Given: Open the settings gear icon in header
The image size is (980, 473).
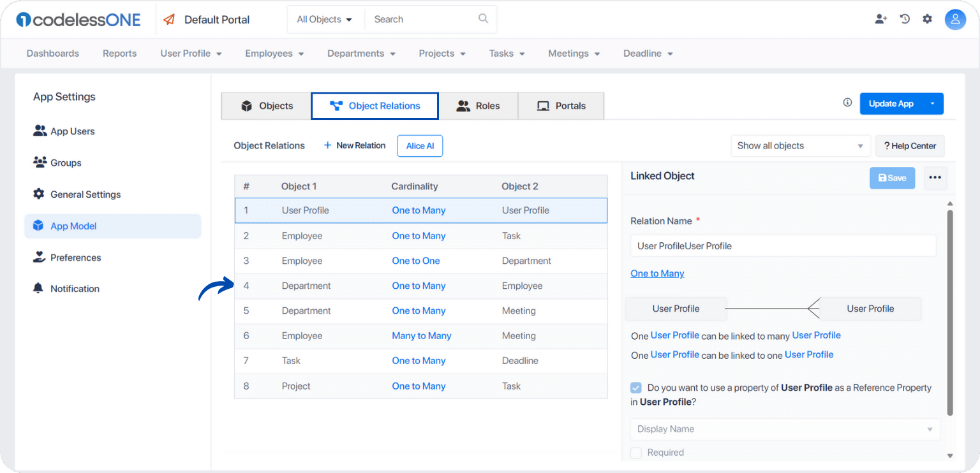Looking at the screenshot, I should (x=927, y=19).
